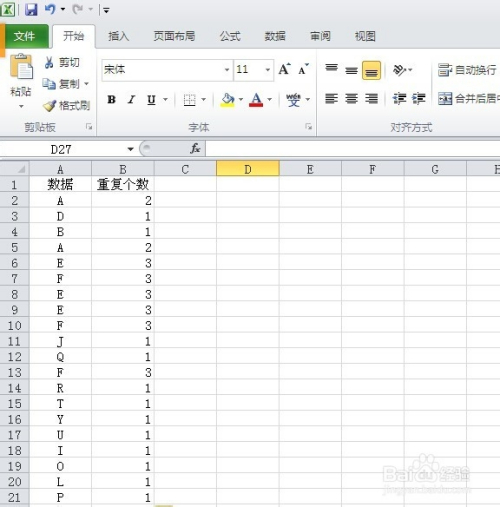Click the middle align icon
The width and height of the screenshot is (500, 507).
click(351, 70)
